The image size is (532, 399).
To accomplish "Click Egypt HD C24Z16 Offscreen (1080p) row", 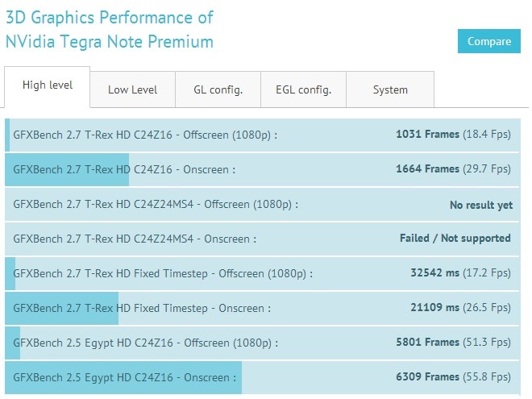I will (262, 343).
